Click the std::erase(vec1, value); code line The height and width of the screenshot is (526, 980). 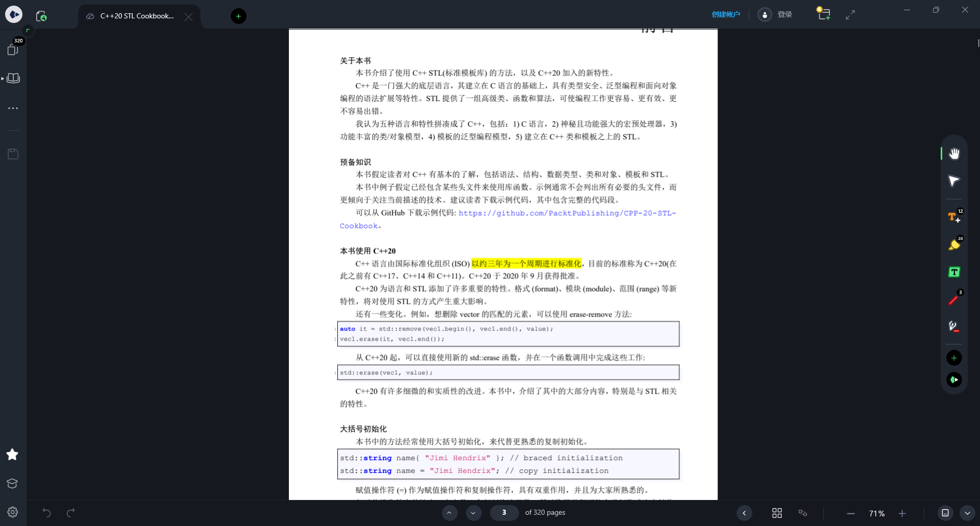[x=386, y=373]
